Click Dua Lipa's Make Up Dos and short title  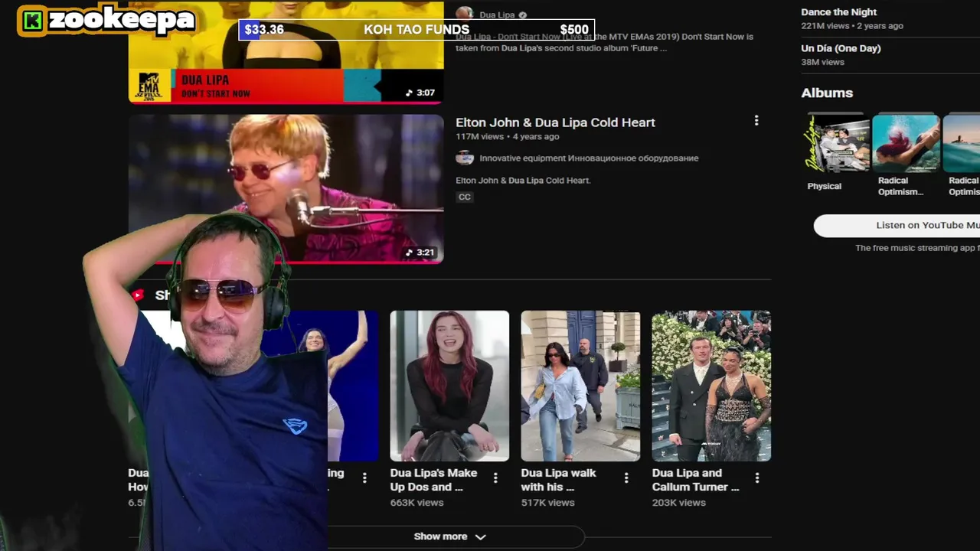[x=433, y=480]
